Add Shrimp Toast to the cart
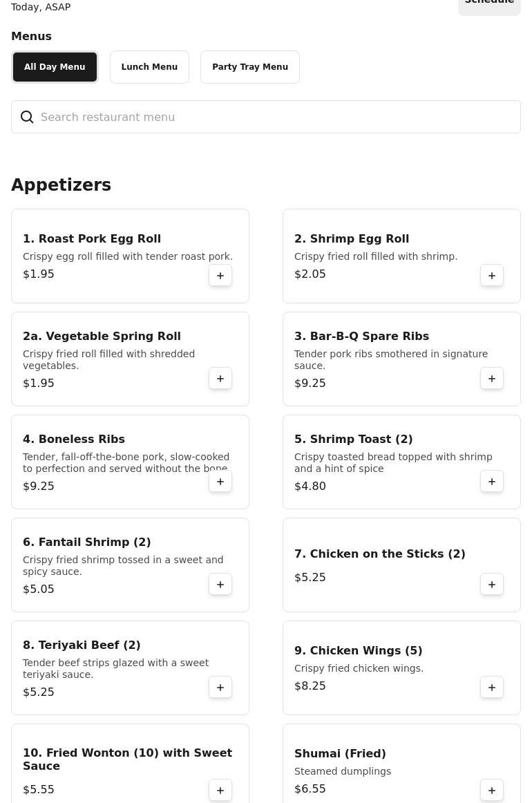Image resolution: width=532 pixels, height=803 pixels. (492, 482)
